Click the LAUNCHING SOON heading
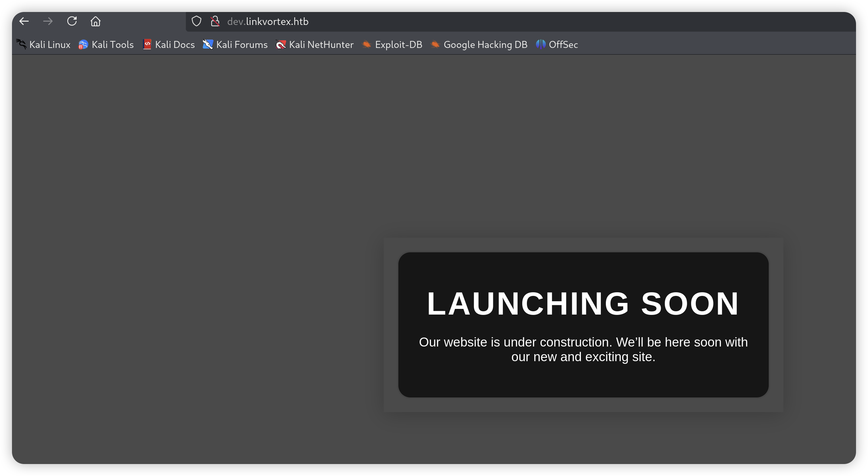Screen dimensions: 868x476 tap(583, 304)
